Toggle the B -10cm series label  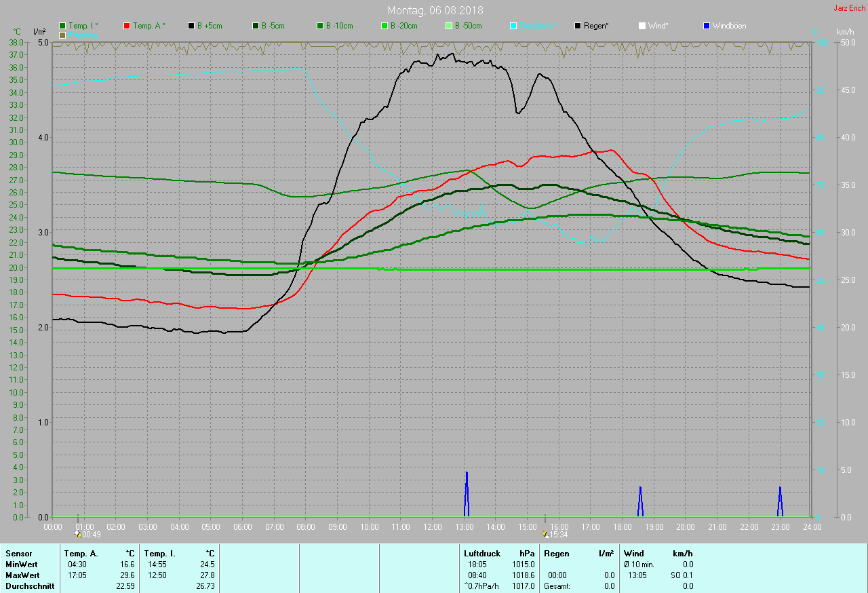click(339, 26)
